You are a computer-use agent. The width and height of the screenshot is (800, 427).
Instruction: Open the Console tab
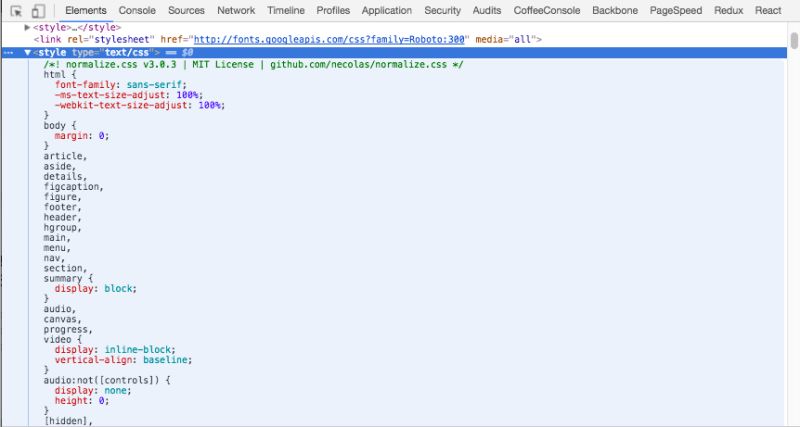coord(137,10)
